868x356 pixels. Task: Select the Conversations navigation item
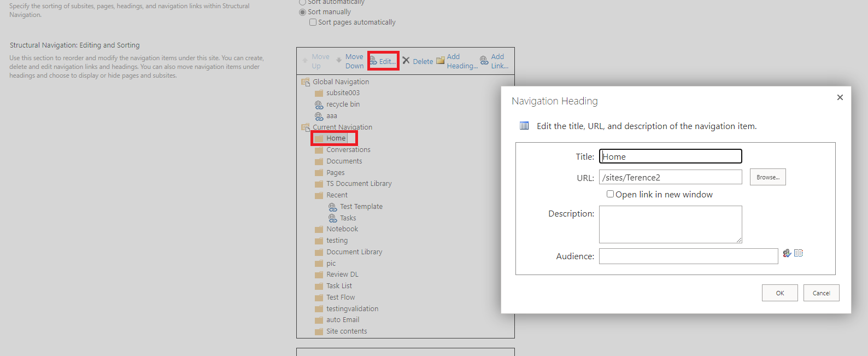click(x=348, y=150)
